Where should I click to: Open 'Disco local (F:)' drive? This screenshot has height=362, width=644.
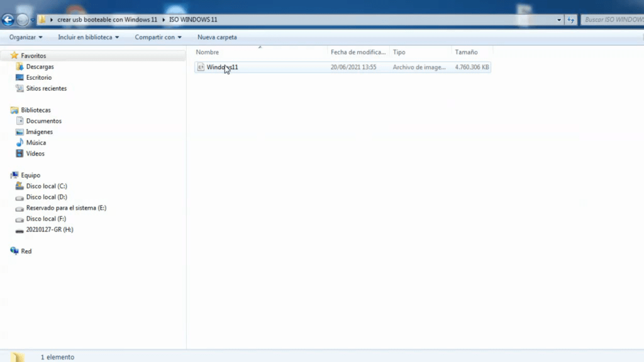click(46, 219)
